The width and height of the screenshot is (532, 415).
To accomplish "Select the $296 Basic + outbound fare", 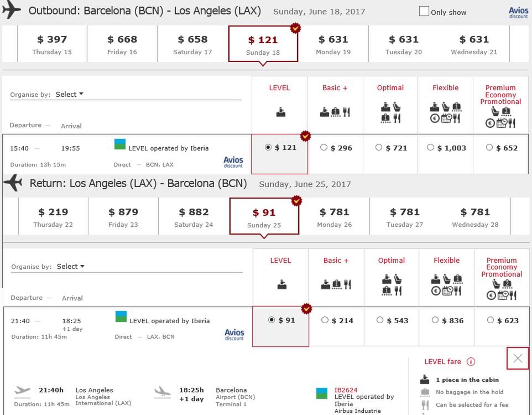I will (x=324, y=148).
